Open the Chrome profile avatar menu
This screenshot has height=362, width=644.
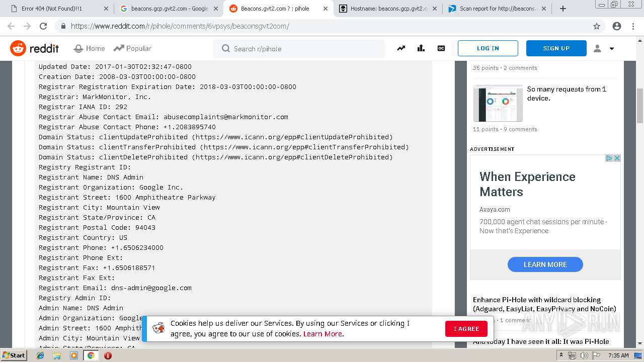coord(617,26)
